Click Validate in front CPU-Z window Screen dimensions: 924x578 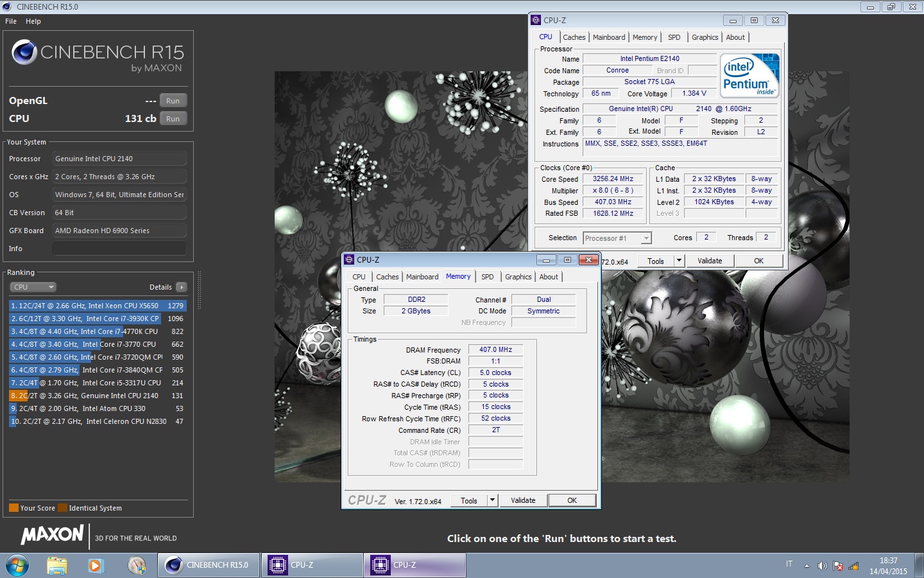click(x=523, y=501)
